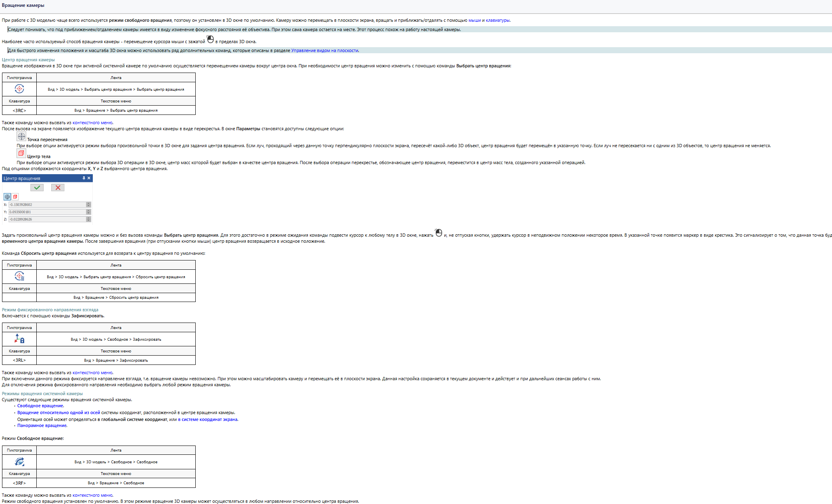Open Управление видом на плоскости link
The image size is (832, 504).
tap(324, 50)
